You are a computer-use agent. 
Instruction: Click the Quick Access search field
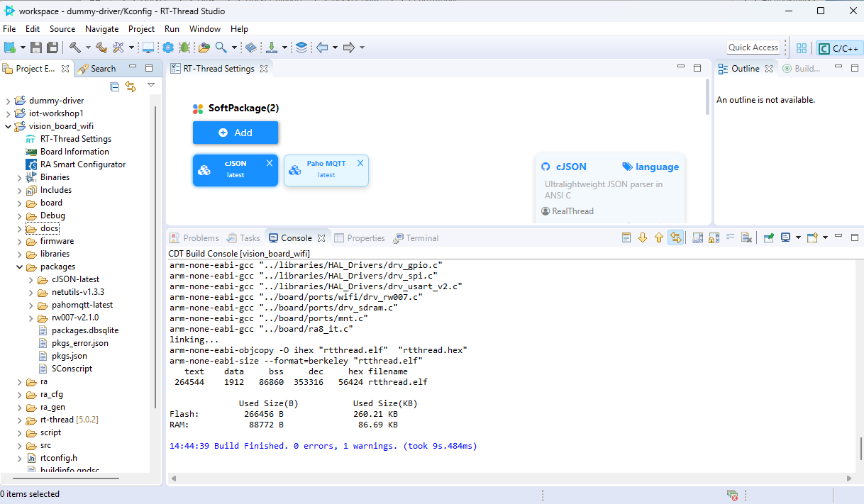753,47
